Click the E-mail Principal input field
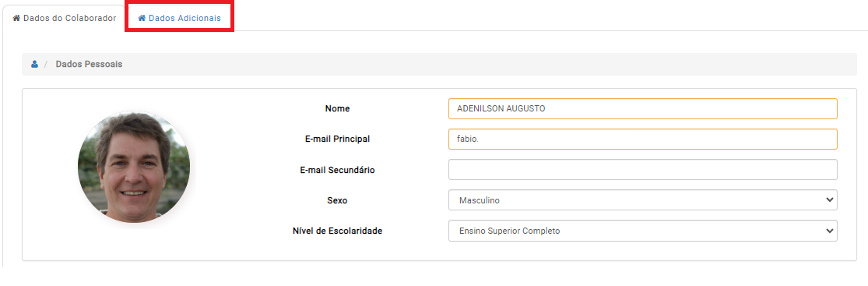The width and height of the screenshot is (868, 286). pyautogui.click(x=643, y=139)
